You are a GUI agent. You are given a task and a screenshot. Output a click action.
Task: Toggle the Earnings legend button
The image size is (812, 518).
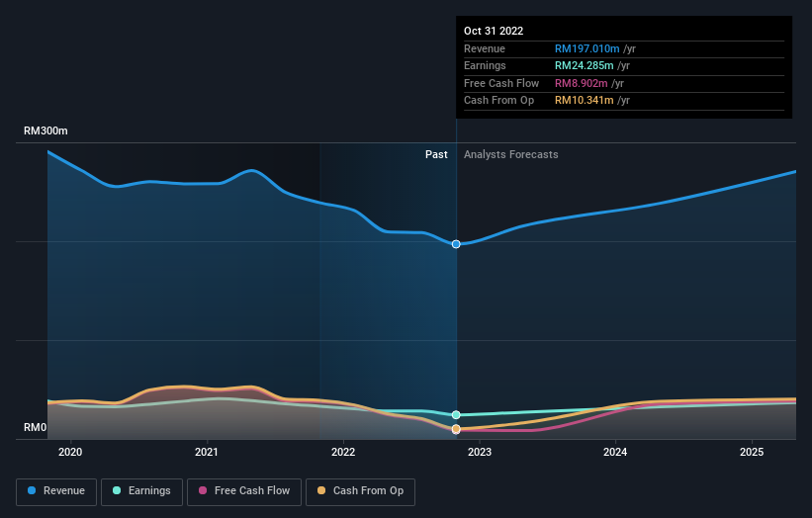[141, 491]
